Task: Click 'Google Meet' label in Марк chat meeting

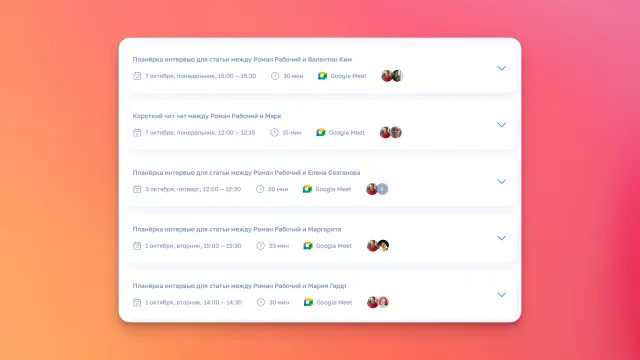Action: click(347, 133)
